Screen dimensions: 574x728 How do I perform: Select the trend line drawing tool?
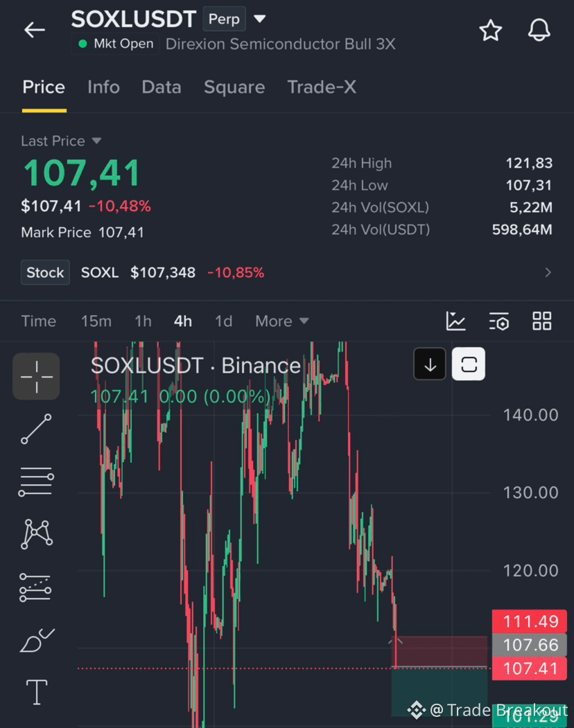pyautogui.click(x=36, y=429)
